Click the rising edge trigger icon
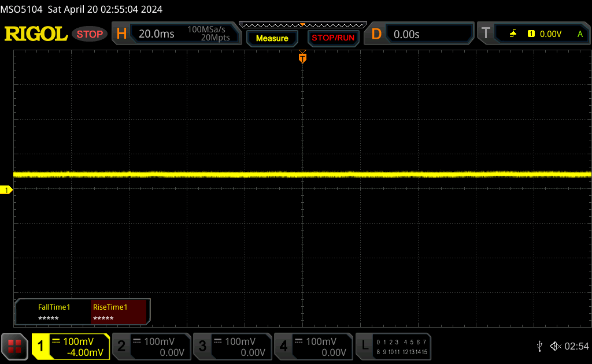 coord(513,34)
